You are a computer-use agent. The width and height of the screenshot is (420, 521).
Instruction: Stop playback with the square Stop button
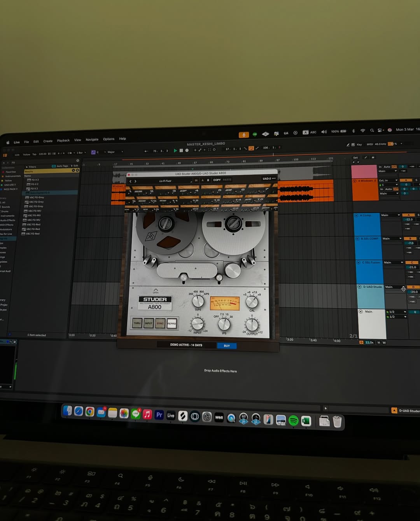tap(181, 150)
